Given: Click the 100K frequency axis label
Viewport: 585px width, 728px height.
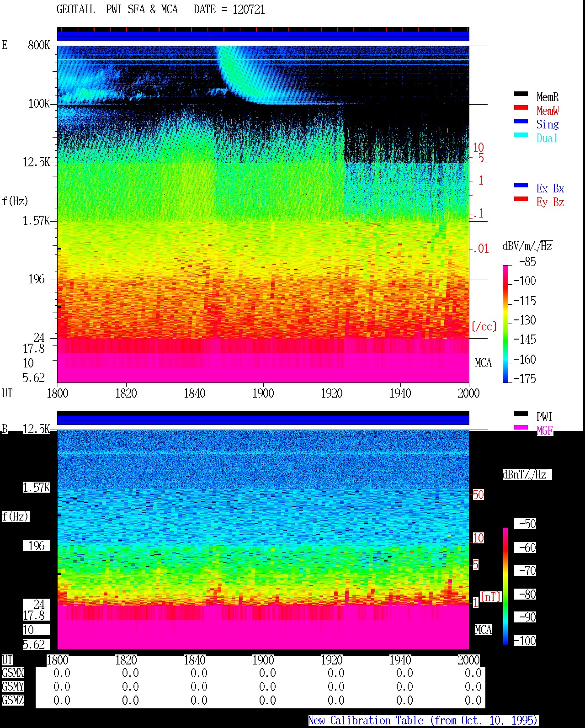Looking at the screenshot, I should [39, 103].
